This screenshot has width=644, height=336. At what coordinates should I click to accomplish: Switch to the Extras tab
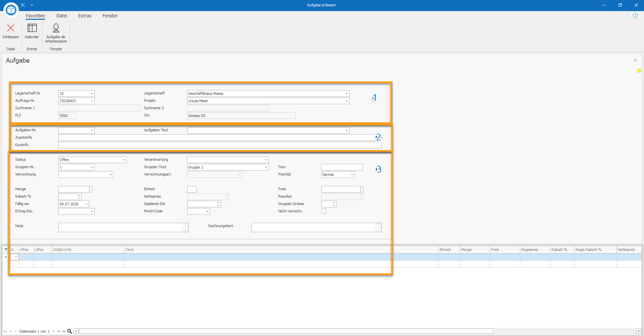coord(85,16)
